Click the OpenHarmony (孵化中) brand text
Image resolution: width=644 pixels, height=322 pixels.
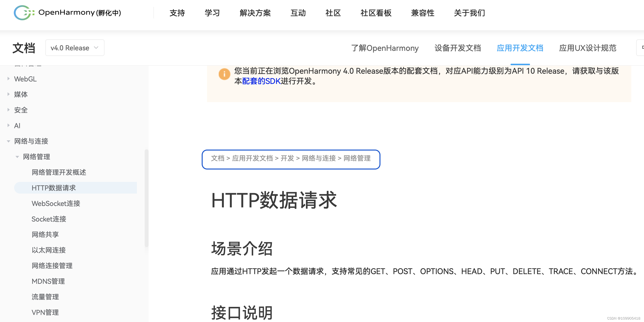pos(79,12)
